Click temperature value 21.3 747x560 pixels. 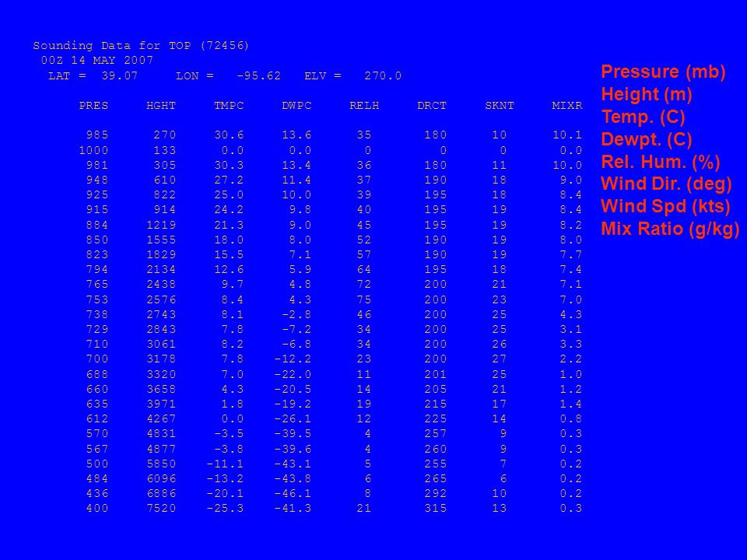tap(229, 225)
